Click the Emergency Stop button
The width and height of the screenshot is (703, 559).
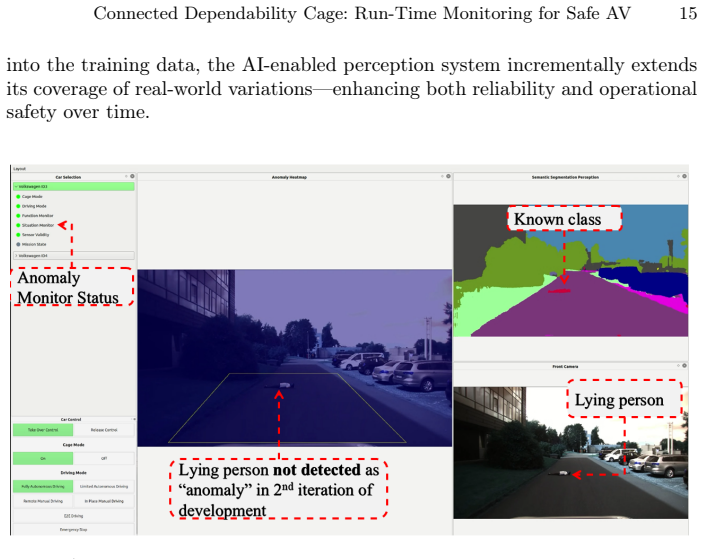[x=74, y=529]
